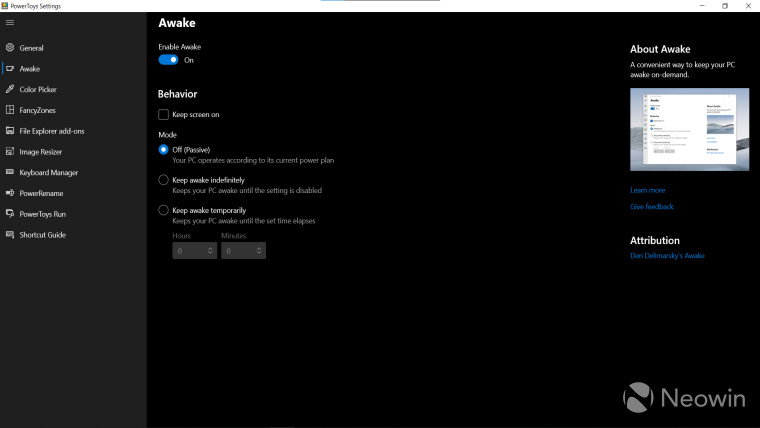Close the PowerToys Settings window
This screenshot has height=428, width=760.
[748, 6]
